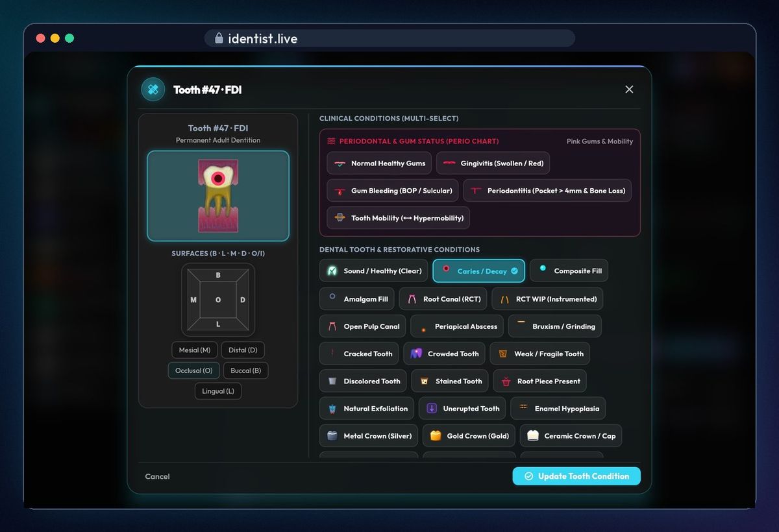Click the Ceramic Crown / Cap icon
Image resolution: width=779 pixels, height=532 pixels.
[533, 436]
